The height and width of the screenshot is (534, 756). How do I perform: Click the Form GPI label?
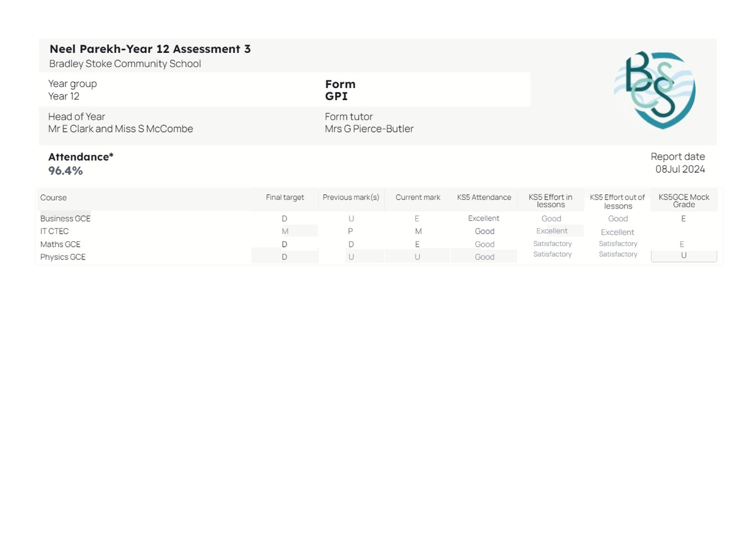[340, 90]
